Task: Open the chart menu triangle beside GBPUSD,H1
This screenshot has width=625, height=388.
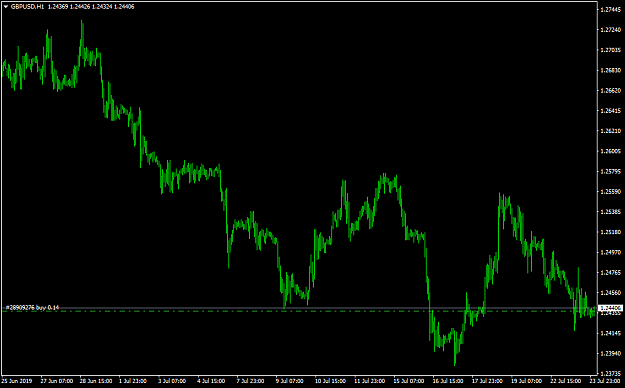Action: pyautogui.click(x=6, y=7)
